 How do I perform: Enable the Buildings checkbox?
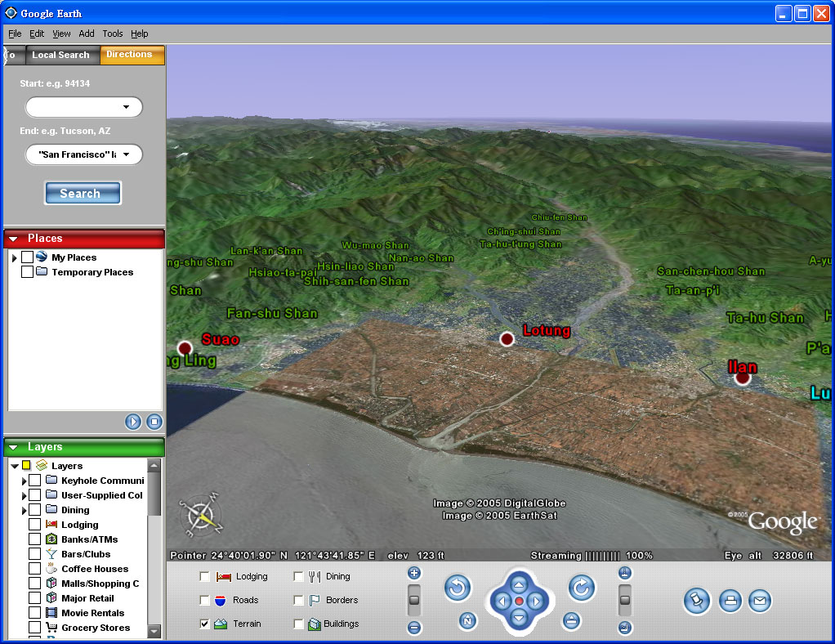298,624
